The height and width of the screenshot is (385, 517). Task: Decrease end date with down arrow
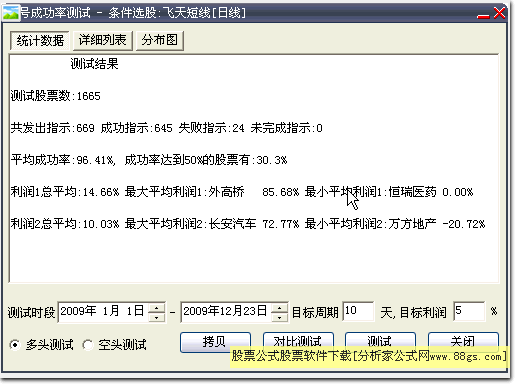click(x=279, y=317)
